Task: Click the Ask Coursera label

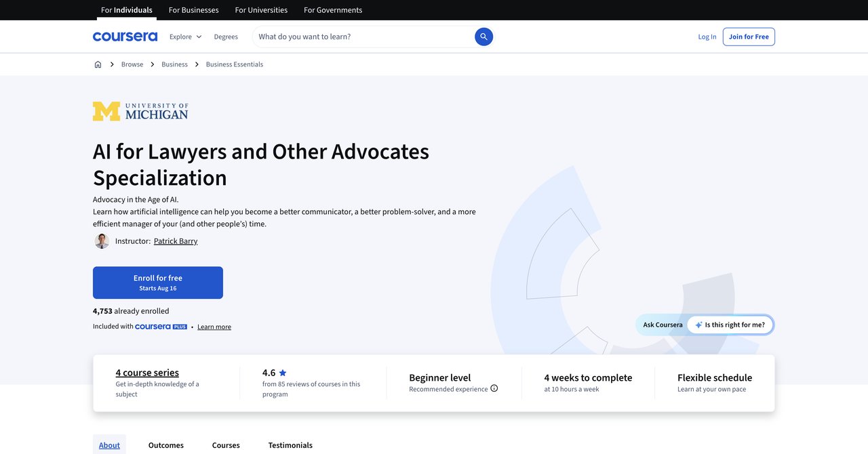Action: click(663, 325)
